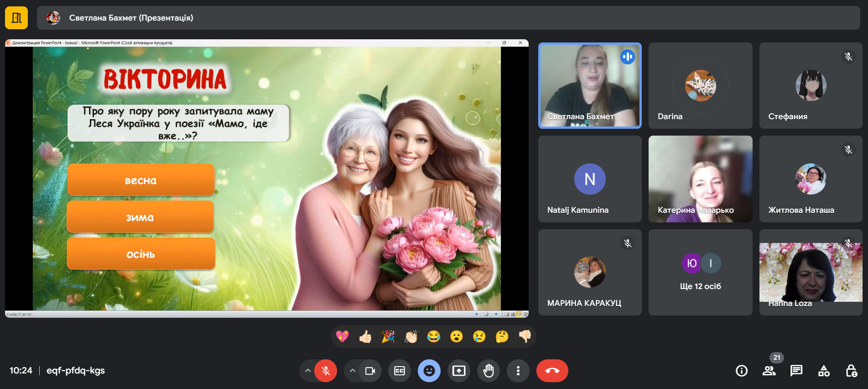
Task: Select Катерина Назарько video tile
Action: pyautogui.click(x=700, y=179)
